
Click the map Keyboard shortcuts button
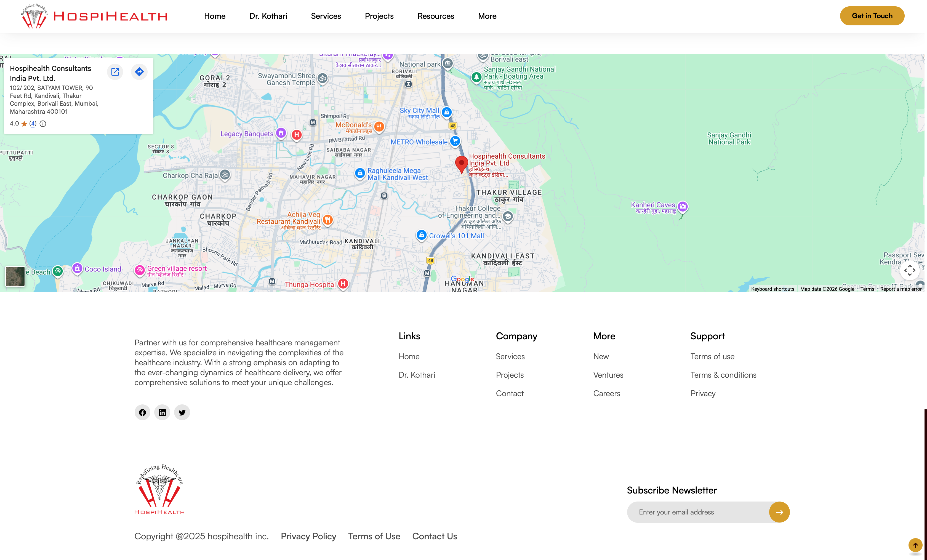click(x=773, y=289)
